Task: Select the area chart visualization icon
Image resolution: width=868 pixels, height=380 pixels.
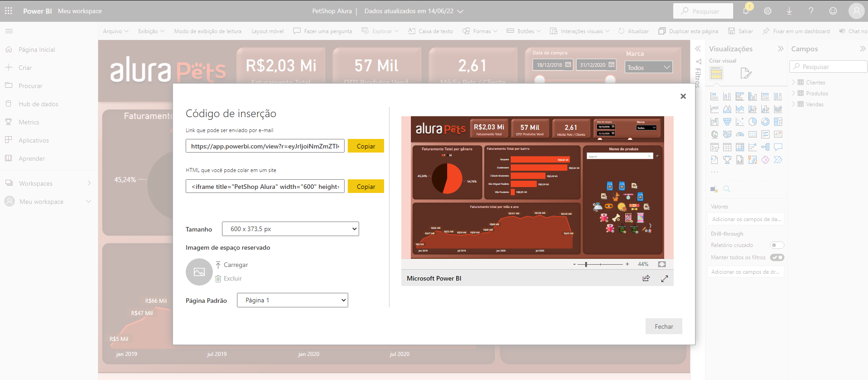Action: [727, 109]
